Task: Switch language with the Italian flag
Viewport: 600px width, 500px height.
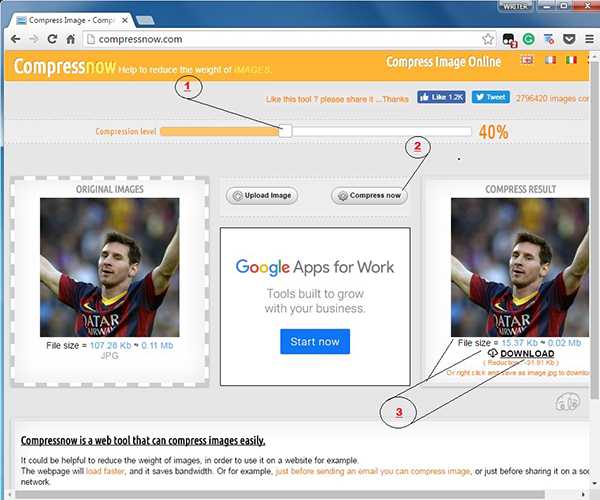Action: click(x=571, y=60)
